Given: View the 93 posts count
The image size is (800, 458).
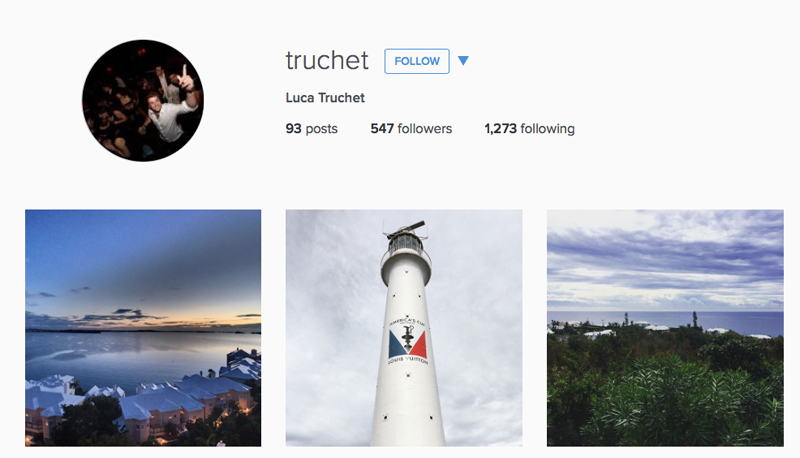Looking at the screenshot, I should pos(312,129).
